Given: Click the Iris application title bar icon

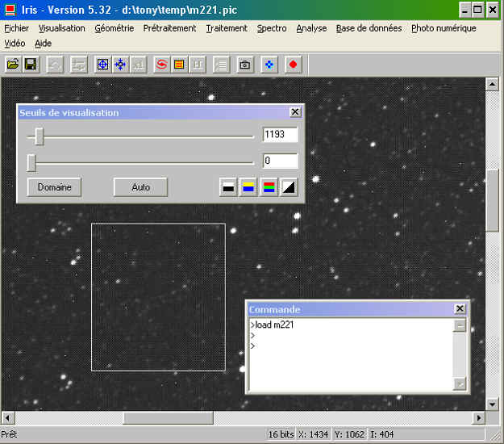Looking at the screenshot, I should click(x=10, y=10).
